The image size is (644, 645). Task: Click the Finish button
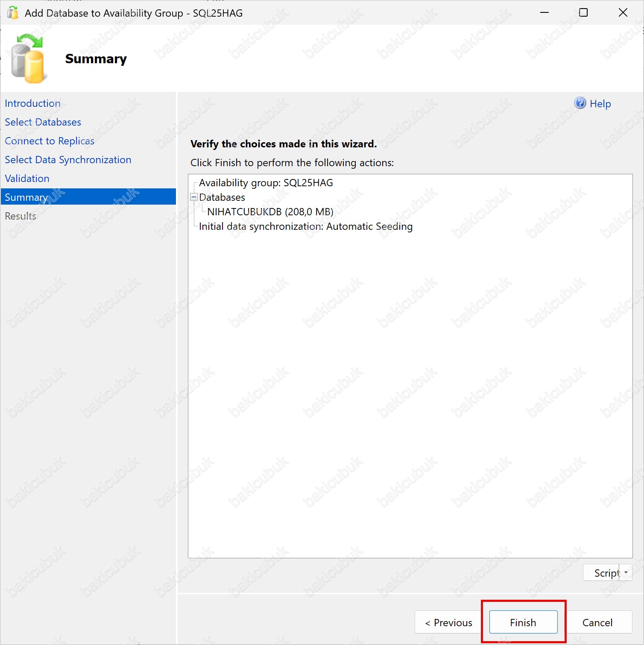[x=523, y=622]
